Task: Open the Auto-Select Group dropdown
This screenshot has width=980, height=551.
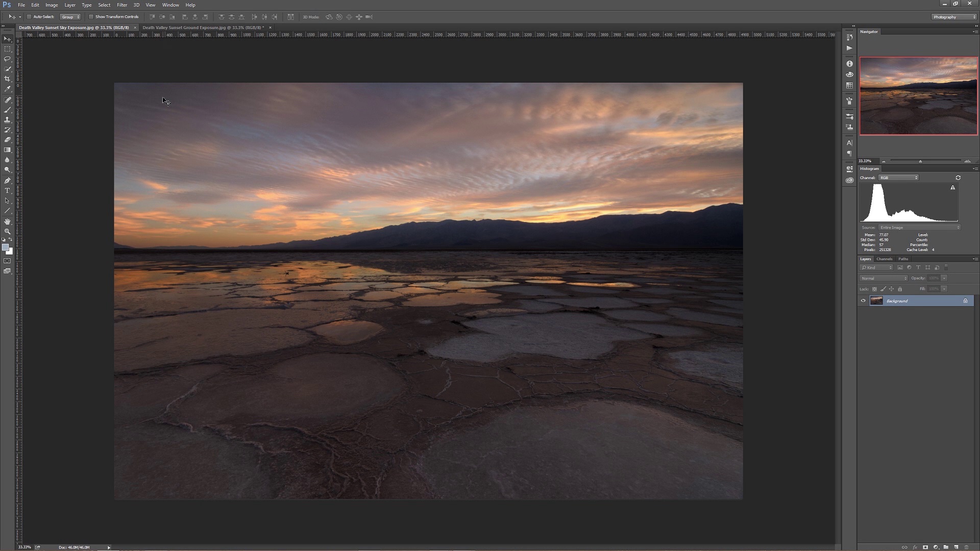Action: click(70, 17)
